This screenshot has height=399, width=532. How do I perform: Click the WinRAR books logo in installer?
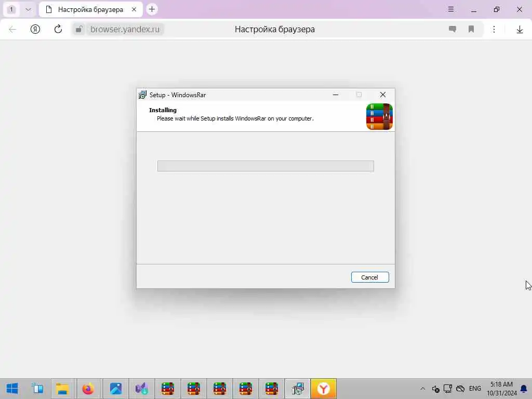[379, 117]
